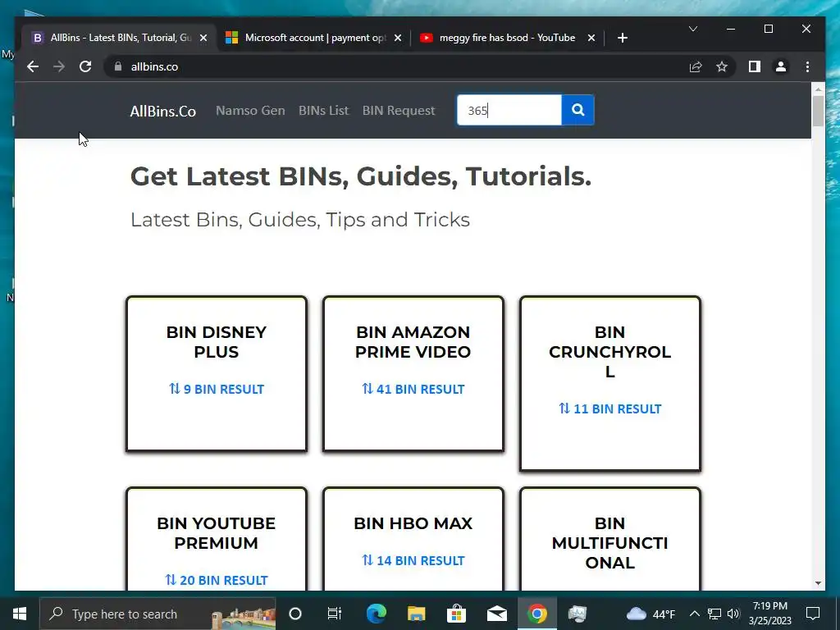Show hidden system tray icons chevron
Viewport: 840px width, 630px height.
tap(694, 614)
